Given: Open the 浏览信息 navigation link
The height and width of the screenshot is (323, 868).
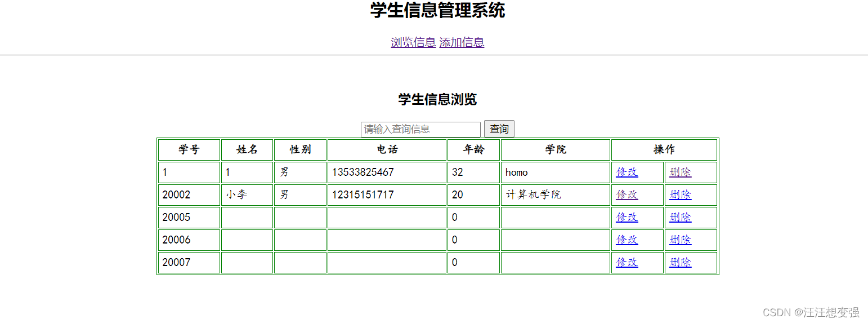Looking at the screenshot, I should click(x=413, y=42).
